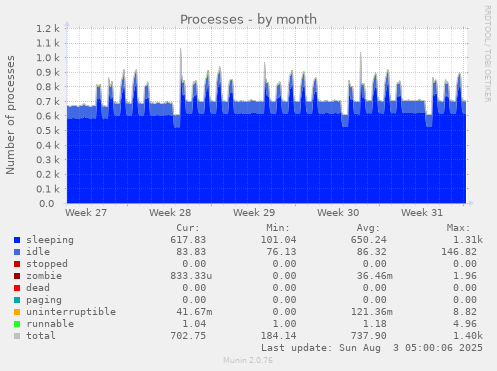This screenshot has height=371, width=497.
Task: Click the 0.0 y-axis label
Action: click(x=47, y=203)
